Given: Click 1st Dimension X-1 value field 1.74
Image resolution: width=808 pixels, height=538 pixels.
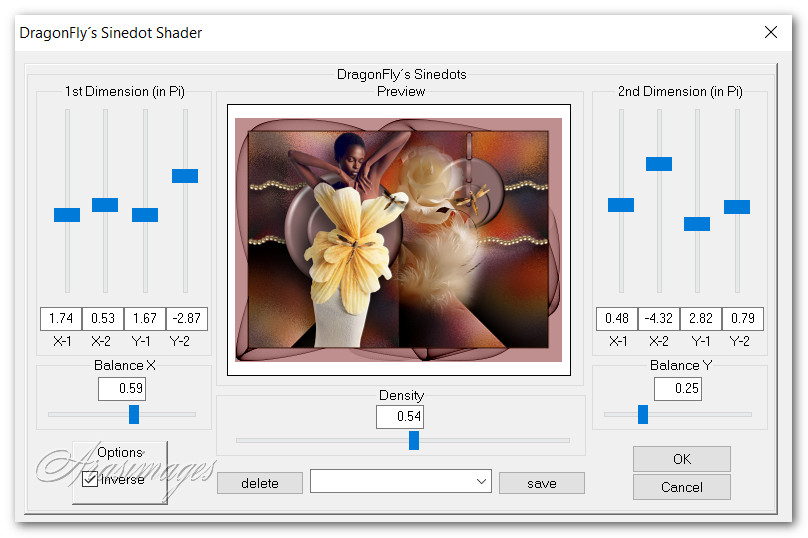Looking at the screenshot, I should [x=60, y=319].
